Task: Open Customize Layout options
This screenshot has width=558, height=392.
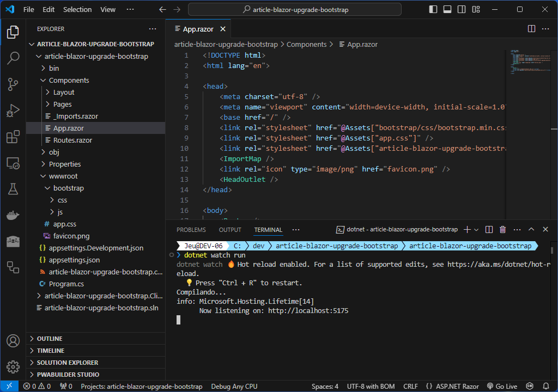Action: tap(476, 10)
